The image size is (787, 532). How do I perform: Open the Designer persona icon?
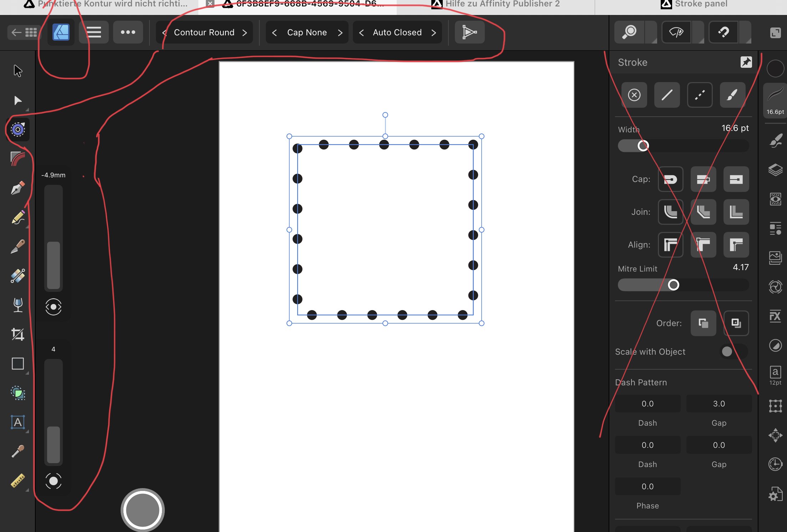click(x=61, y=32)
